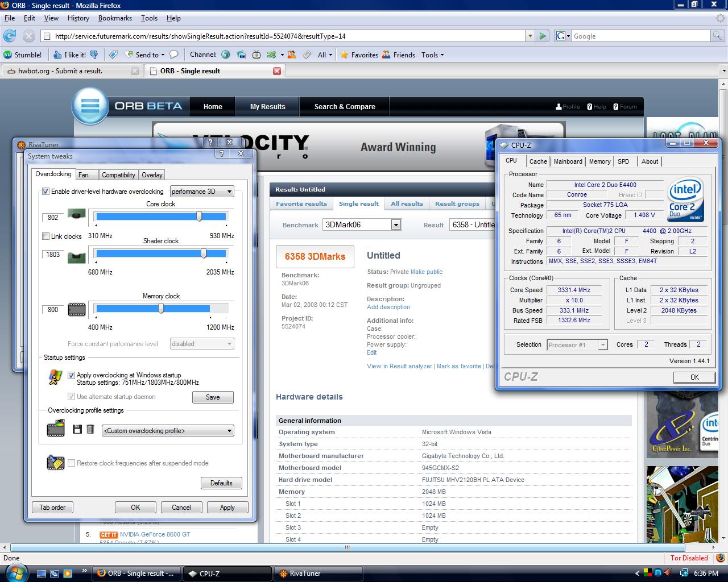This screenshot has width=728, height=582.
Task: Click the Defaults button
Action: [x=221, y=483]
